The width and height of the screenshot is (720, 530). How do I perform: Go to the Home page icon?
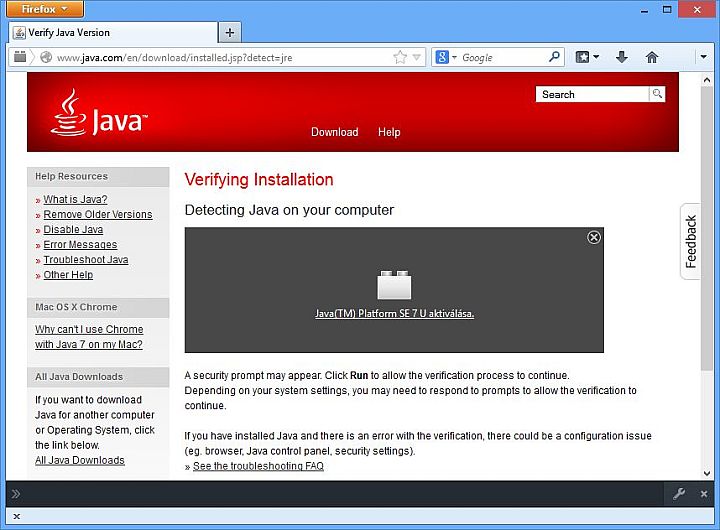click(652, 57)
